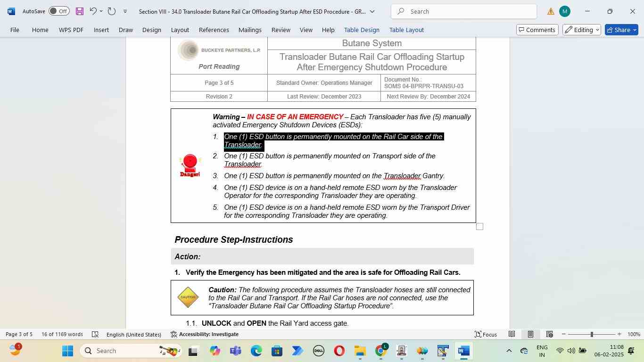This screenshot has height=362, width=644.
Task: Open Microsoft Edge from taskbar
Action: click(x=256, y=351)
